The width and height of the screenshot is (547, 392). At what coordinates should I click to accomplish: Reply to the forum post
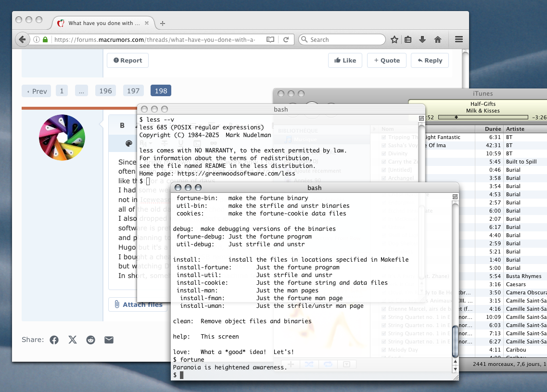430,60
